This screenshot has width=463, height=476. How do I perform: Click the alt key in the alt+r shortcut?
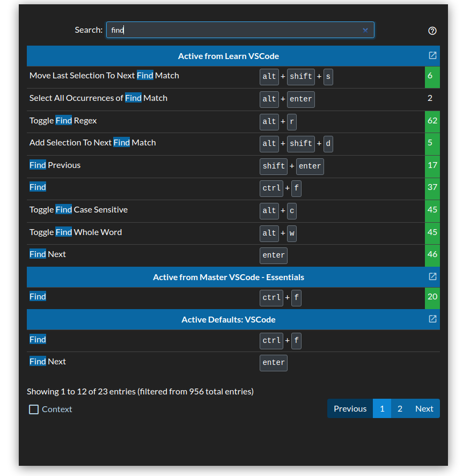269,122
